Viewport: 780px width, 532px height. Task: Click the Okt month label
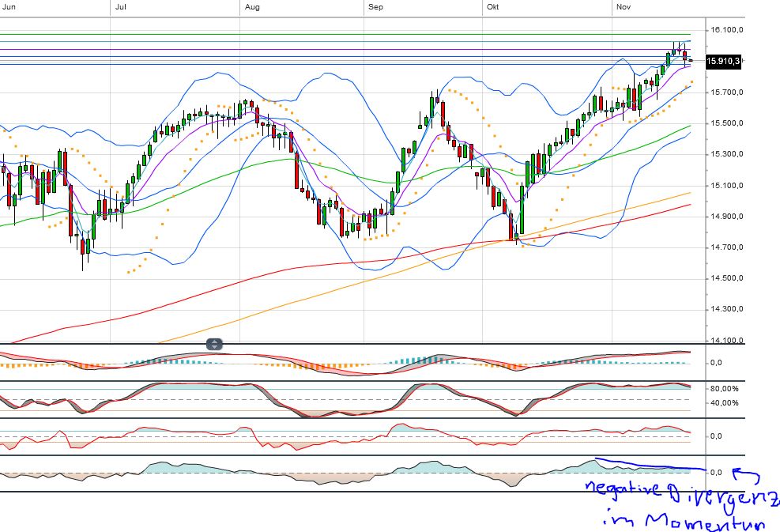click(493, 7)
